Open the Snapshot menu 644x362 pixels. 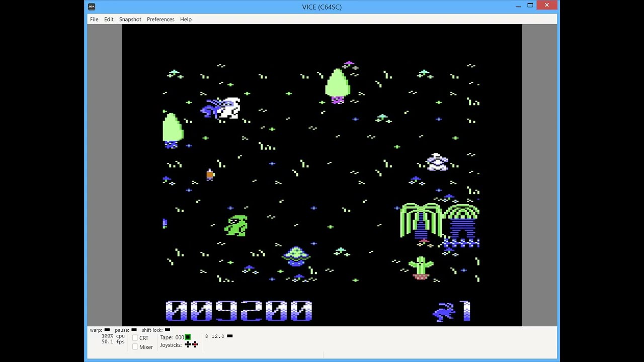pyautogui.click(x=130, y=19)
